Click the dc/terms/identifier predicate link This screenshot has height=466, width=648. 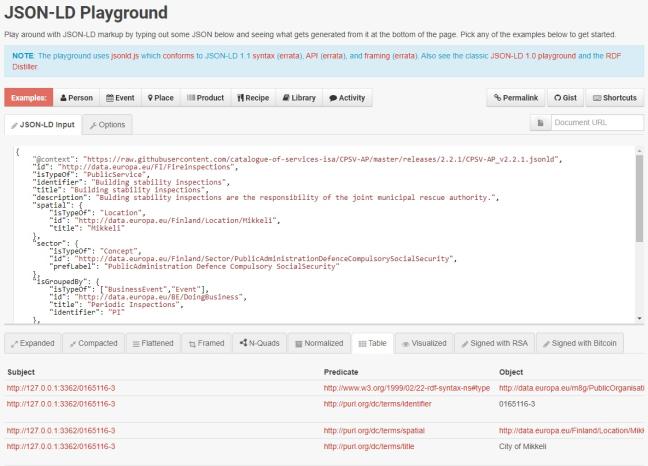(377, 404)
